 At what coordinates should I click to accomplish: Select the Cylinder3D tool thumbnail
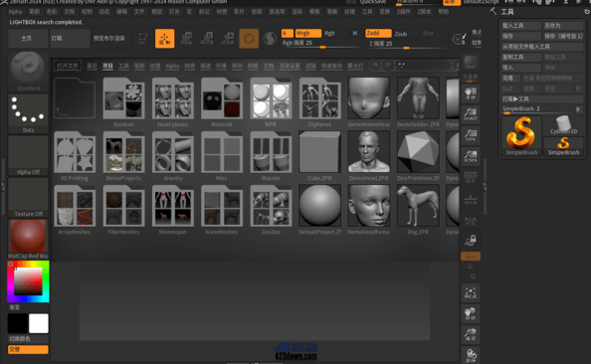[x=563, y=125]
